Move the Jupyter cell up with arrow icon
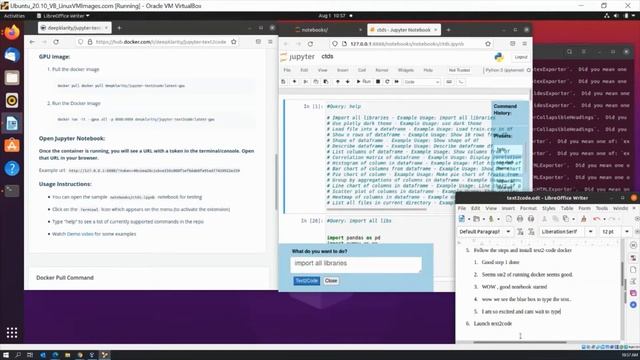This screenshot has width=640, height=360. click(338, 82)
